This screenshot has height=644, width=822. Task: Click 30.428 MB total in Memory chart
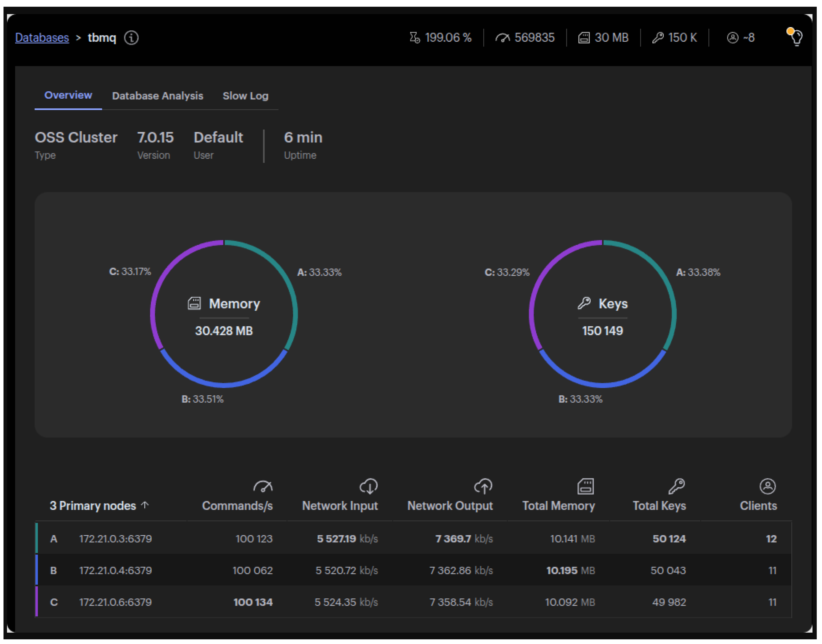point(224,331)
